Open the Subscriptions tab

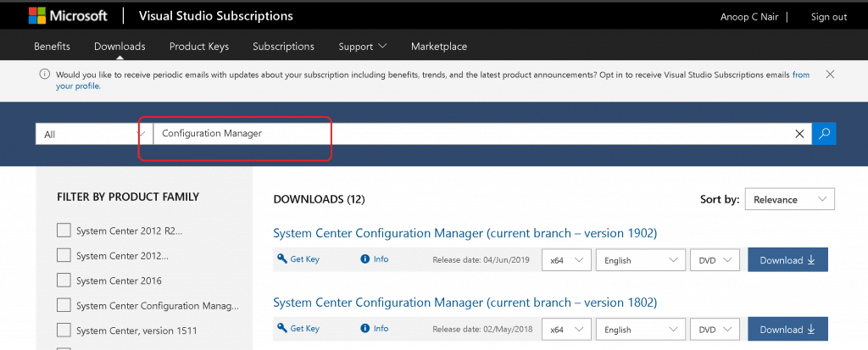(x=283, y=47)
